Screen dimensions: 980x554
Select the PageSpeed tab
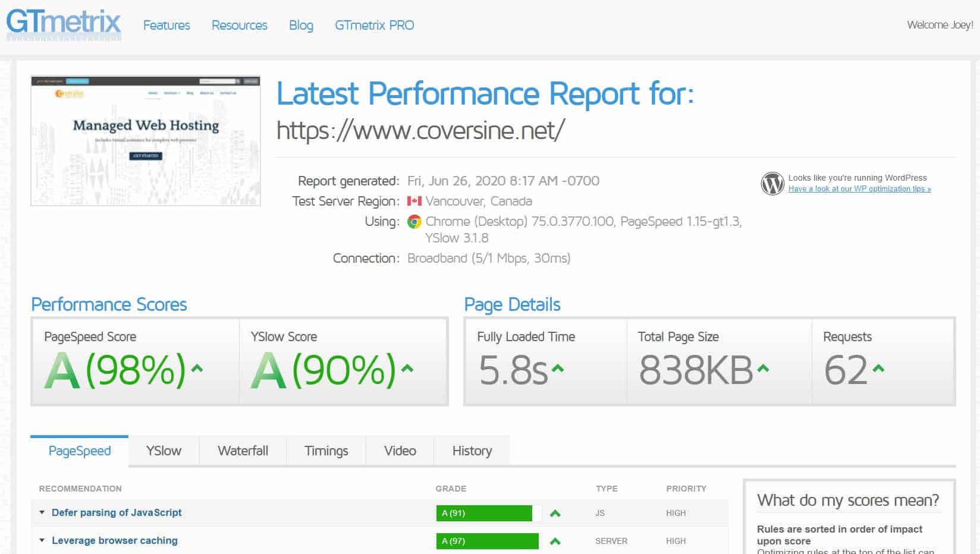pyautogui.click(x=80, y=451)
